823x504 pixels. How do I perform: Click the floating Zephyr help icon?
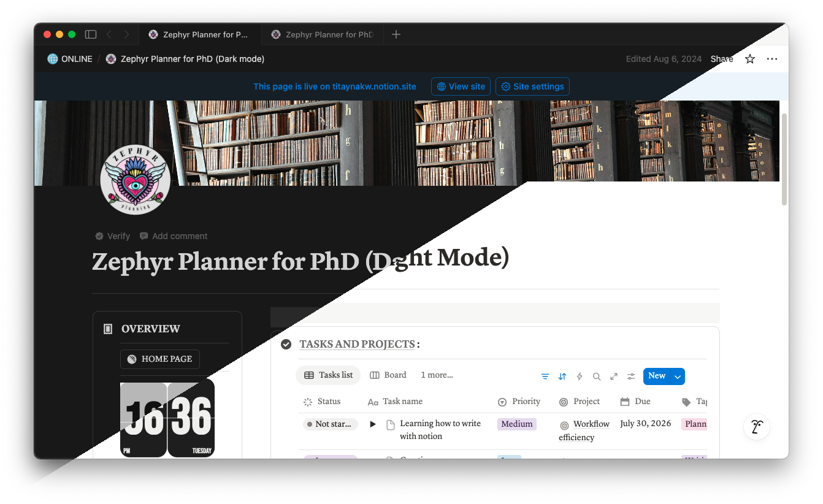pyautogui.click(x=757, y=427)
